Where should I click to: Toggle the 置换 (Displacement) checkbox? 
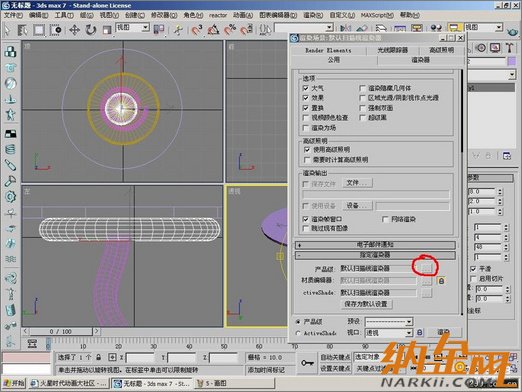305,108
